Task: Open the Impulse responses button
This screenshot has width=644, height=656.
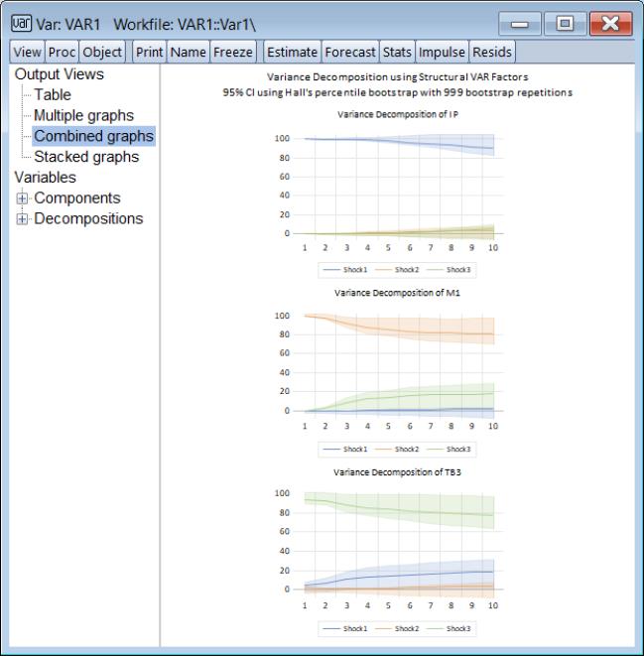Action: tap(442, 52)
